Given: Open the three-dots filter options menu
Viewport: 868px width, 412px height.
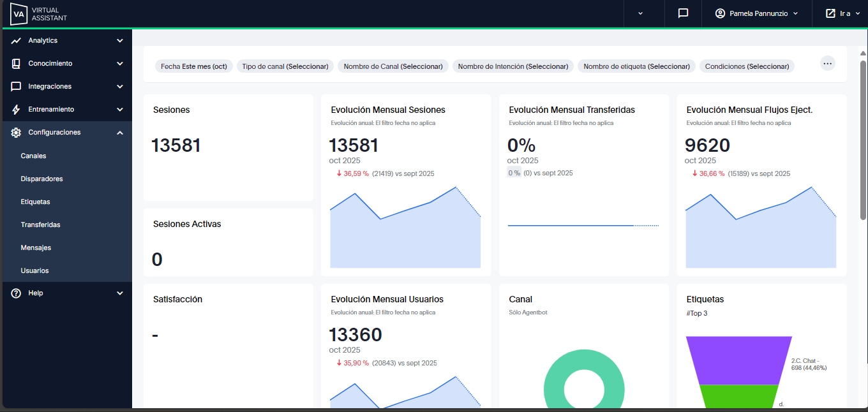Looking at the screenshot, I should [827, 63].
